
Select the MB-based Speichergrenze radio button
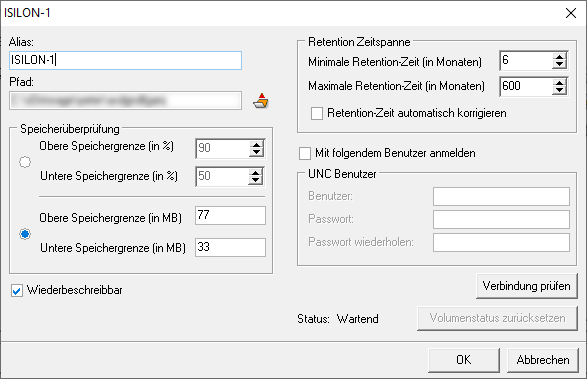(x=25, y=234)
